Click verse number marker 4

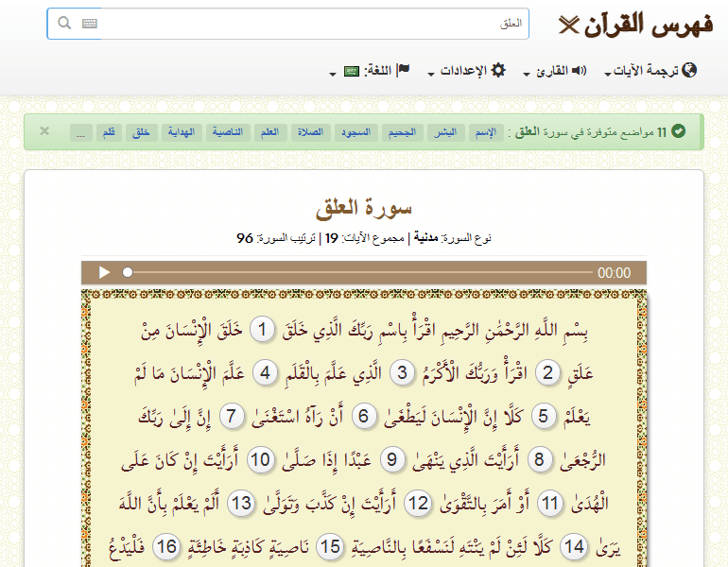point(265,372)
